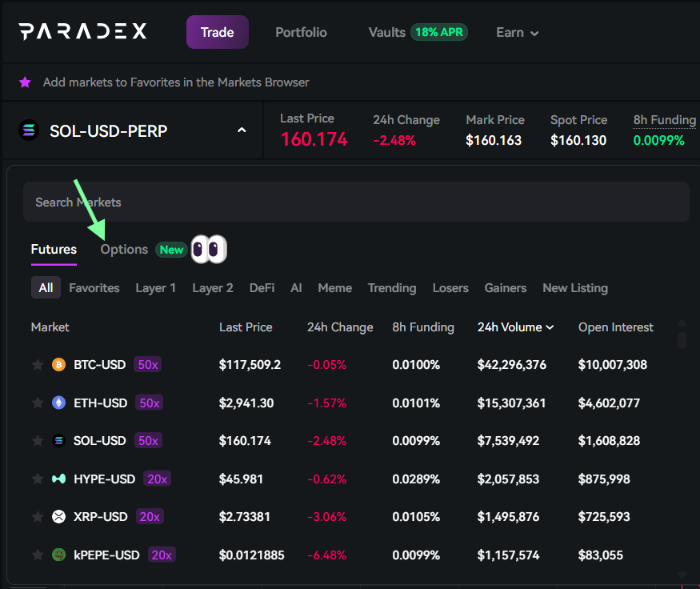700x589 pixels.
Task: Click the Bitcoin icon beside BTC-USD
Action: (59, 364)
